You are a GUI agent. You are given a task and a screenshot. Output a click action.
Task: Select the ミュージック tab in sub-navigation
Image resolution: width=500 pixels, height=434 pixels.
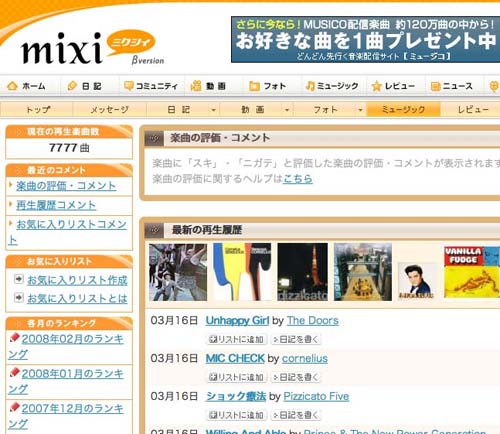[x=403, y=110]
